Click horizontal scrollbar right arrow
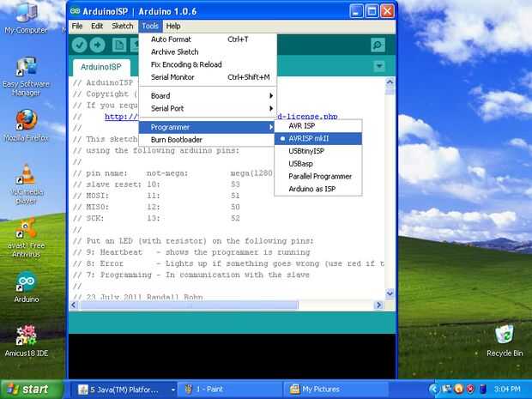The image size is (532, 399). (378, 305)
